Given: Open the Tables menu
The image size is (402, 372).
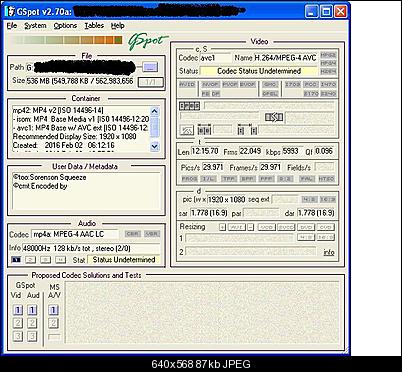Looking at the screenshot, I should click(x=94, y=26).
